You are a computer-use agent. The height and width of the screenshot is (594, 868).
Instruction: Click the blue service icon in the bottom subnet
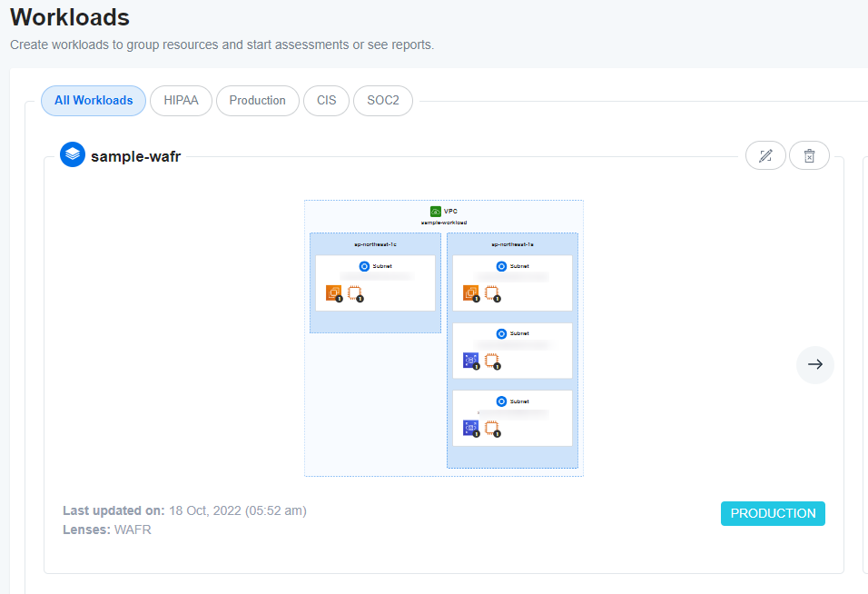pos(470,426)
